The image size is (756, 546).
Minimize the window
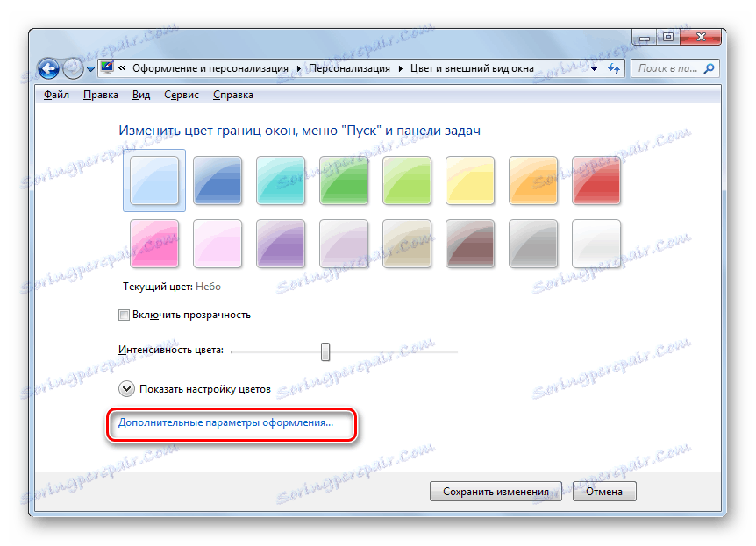tap(645, 38)
